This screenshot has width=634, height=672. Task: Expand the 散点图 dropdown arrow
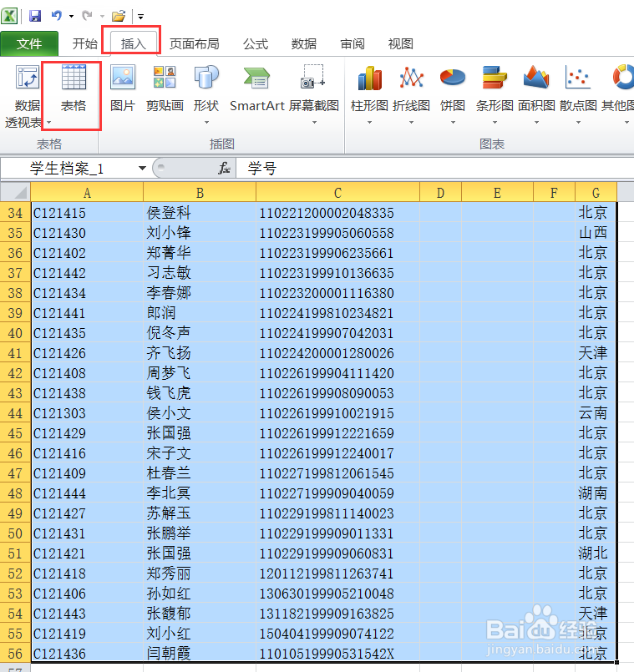pos(578,123)
